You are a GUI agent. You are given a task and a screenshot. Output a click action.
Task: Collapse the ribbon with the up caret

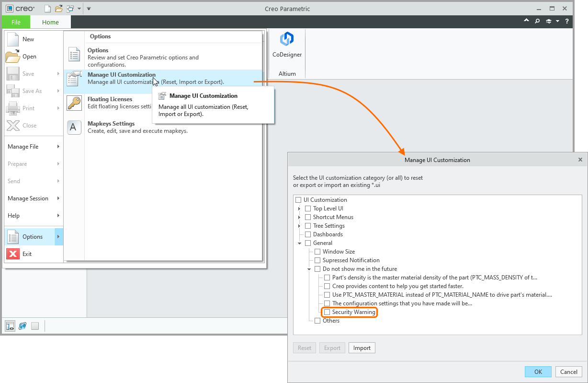[x=527, y=21]
